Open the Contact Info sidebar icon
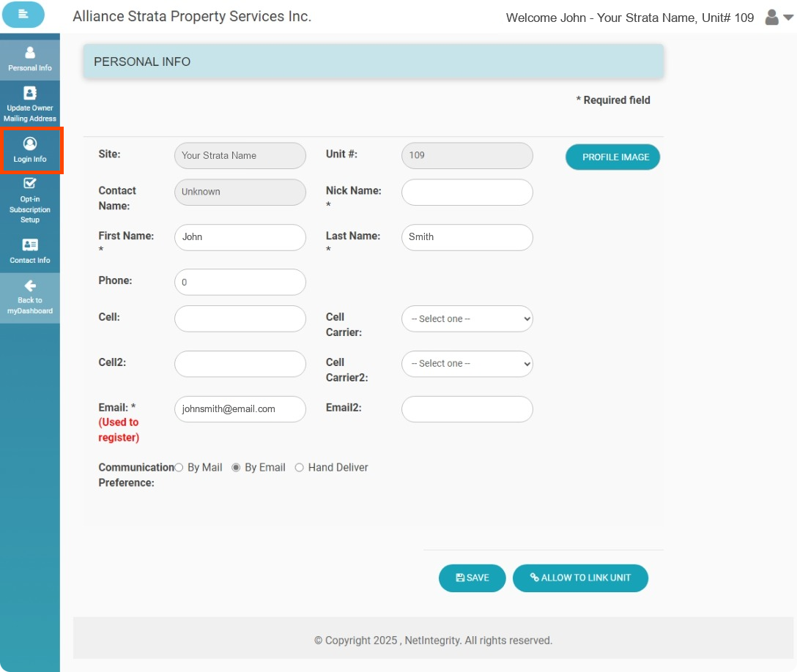797x672 pixels. [x=30, y=245]
